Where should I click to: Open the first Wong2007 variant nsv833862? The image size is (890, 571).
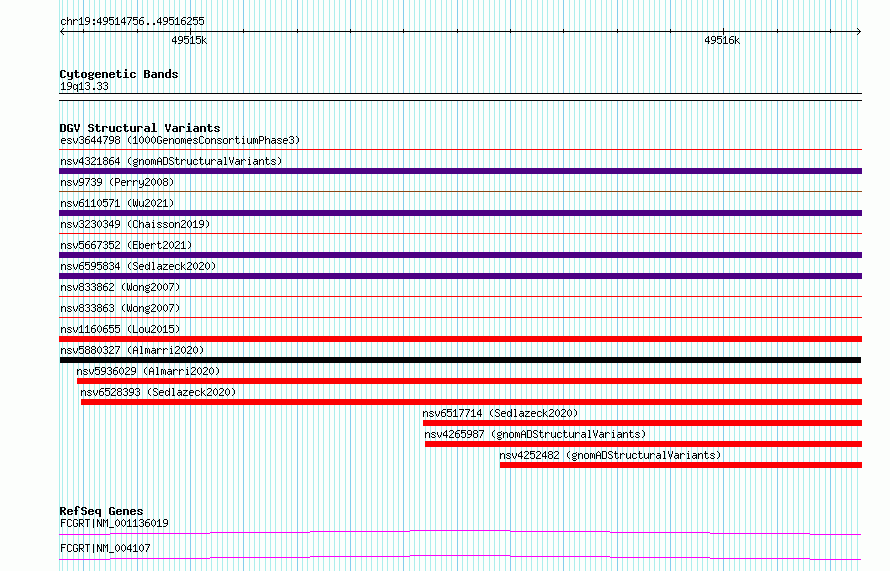pyautogui.click(x=120, y=287)
